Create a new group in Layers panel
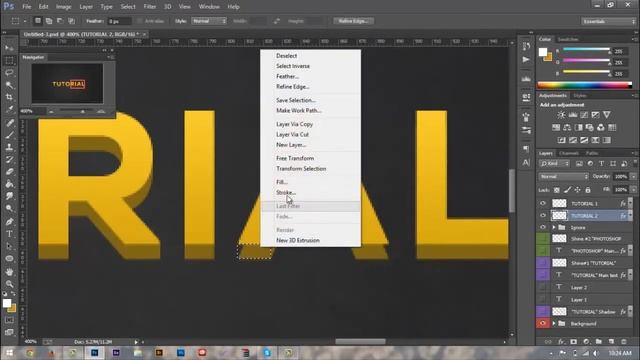Viewport: 640px width, 360px height. pyautogui.click(x=598, y=342)
